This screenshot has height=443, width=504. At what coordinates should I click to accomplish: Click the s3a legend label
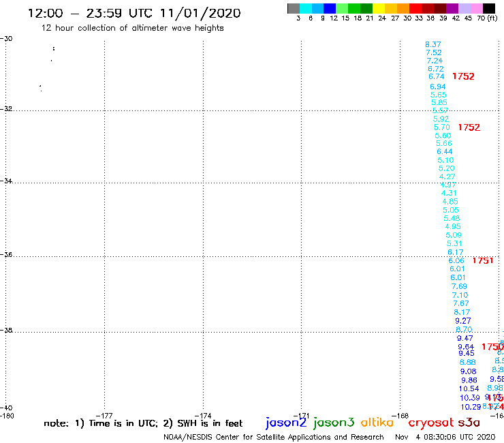(x=469, y=423)
